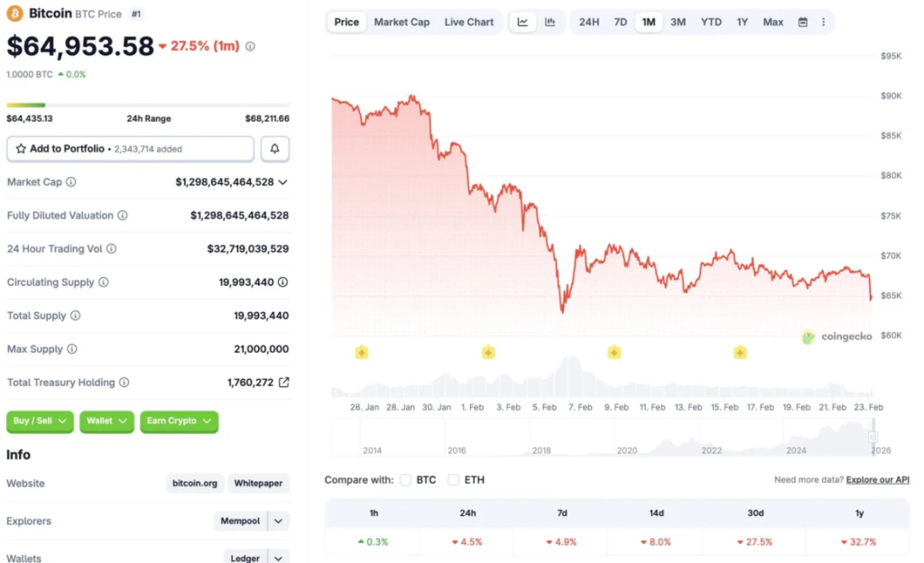Viewport: 924px width, 563px height.
Task: Switch to line chart view icon
Action: 523,22
